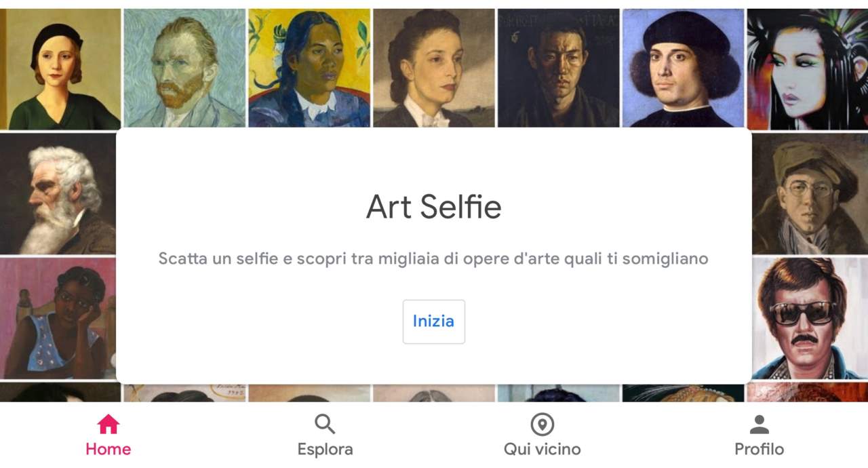Click the Art Selfie heading

coord(433,207)
